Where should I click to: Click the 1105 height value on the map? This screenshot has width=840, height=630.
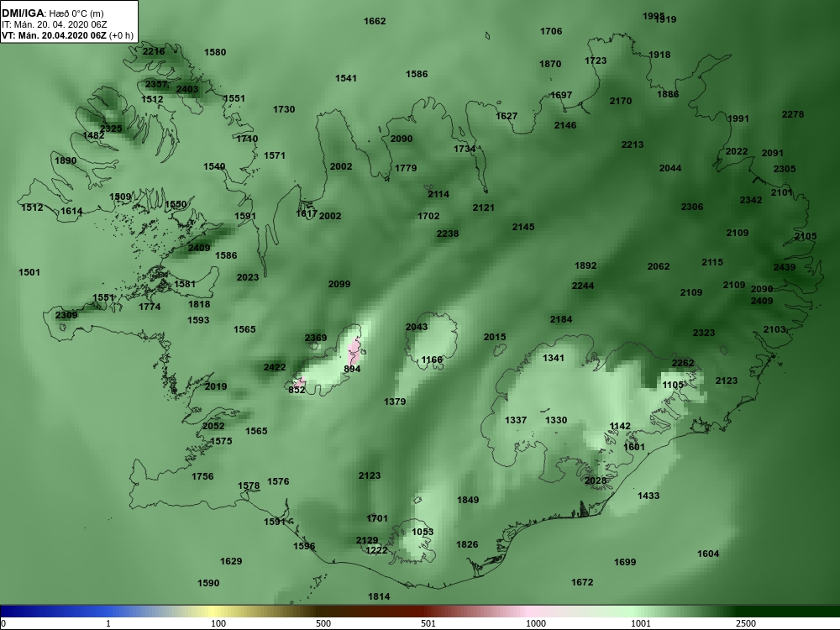point(673,385)
